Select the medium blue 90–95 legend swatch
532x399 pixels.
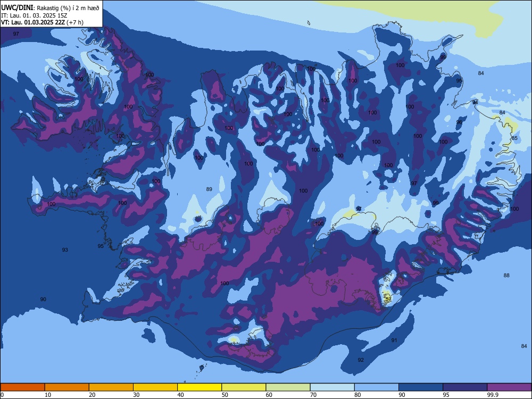(x=421, y=387)
